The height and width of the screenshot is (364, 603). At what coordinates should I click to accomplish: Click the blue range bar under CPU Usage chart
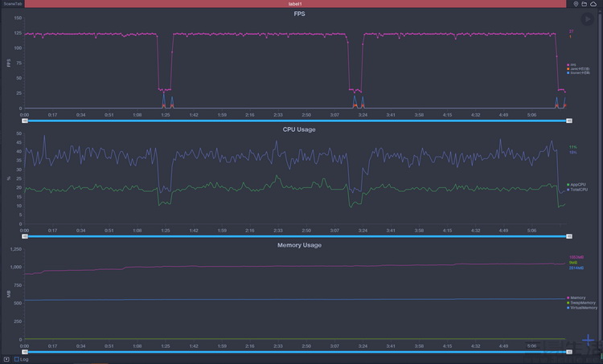click(x=297, y=236)
